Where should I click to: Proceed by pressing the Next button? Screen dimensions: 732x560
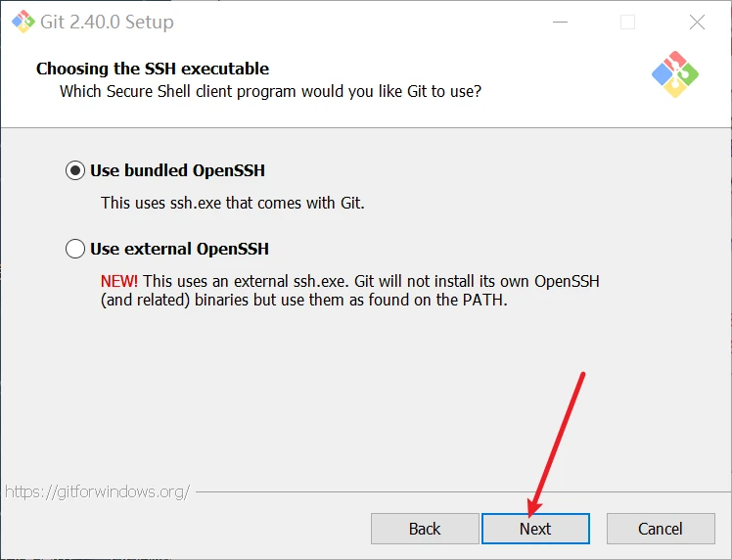(535, 529)
